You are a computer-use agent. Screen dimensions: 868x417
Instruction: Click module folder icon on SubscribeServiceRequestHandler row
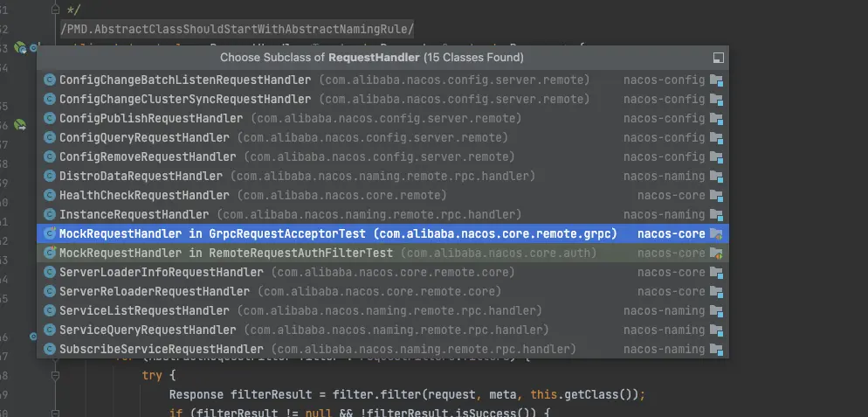[x=716, y=350]
